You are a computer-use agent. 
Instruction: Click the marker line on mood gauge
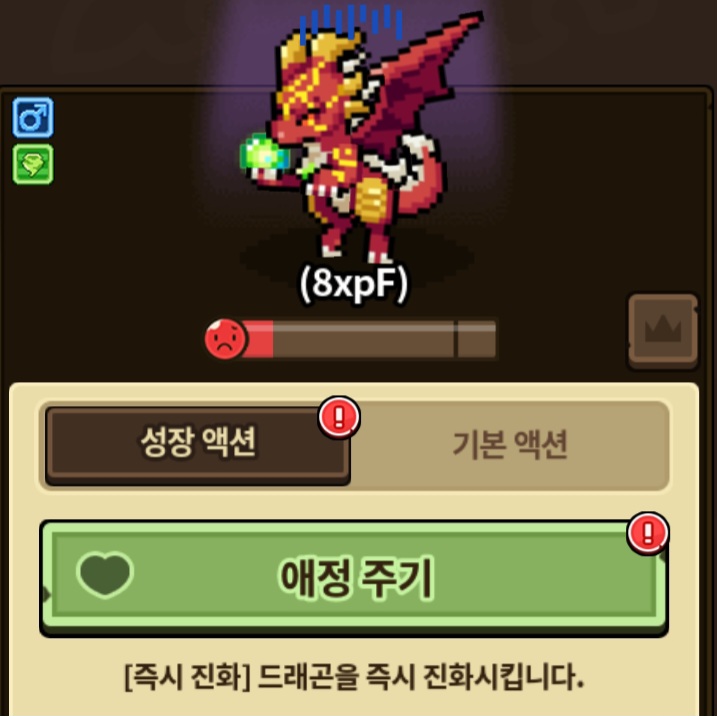[x=455, y=339]
